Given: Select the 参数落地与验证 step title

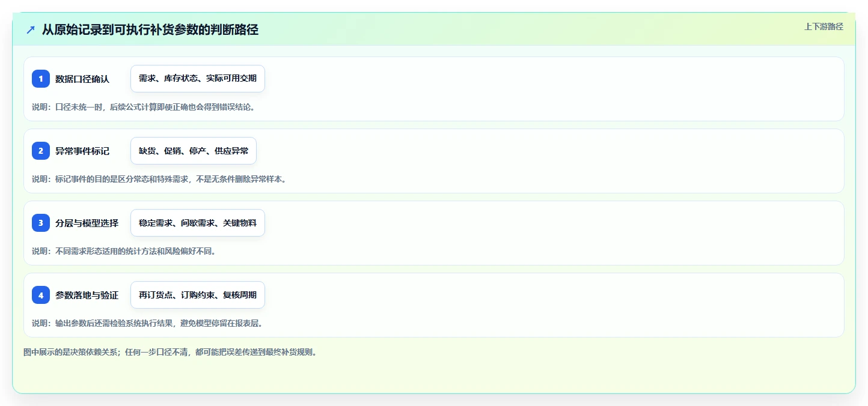Looking at the screenshot, I should [87, 295].
